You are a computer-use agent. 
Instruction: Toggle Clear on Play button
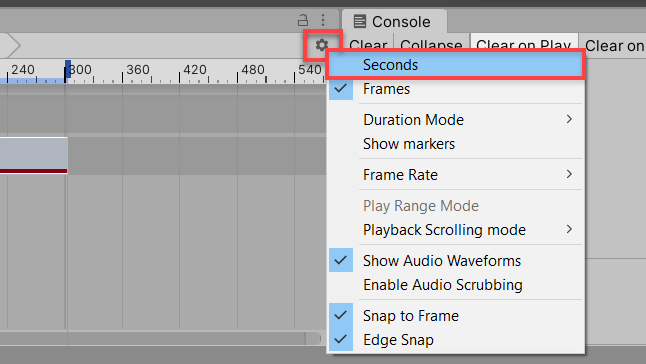click(x=524, y=45)
